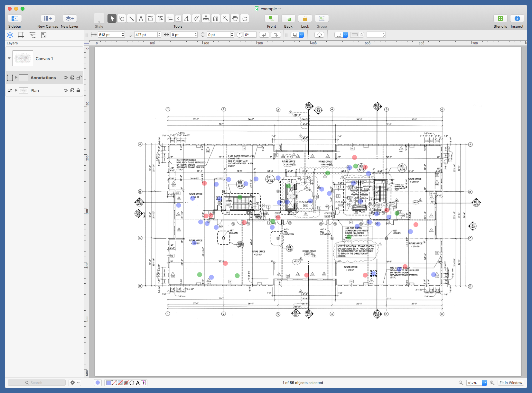Switch to the outline sidebar tab
Screen dimensions: 532x393
coord(33,35)
